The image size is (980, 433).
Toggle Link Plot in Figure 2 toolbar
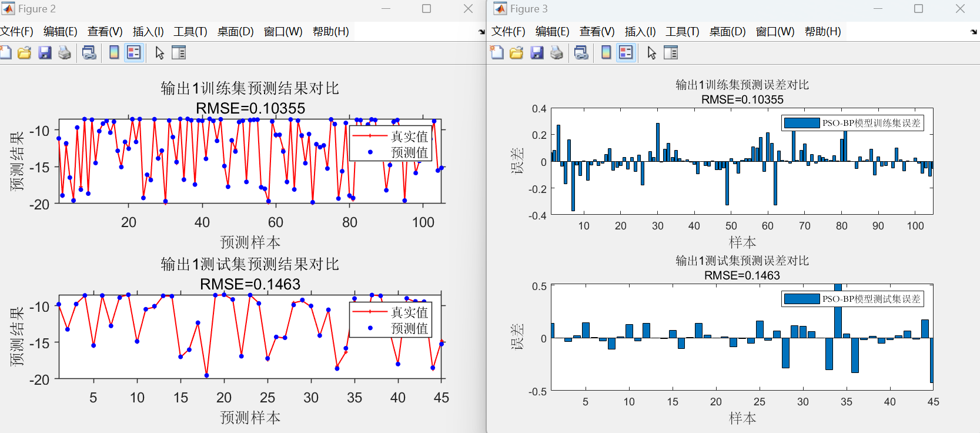pos(89,53)
